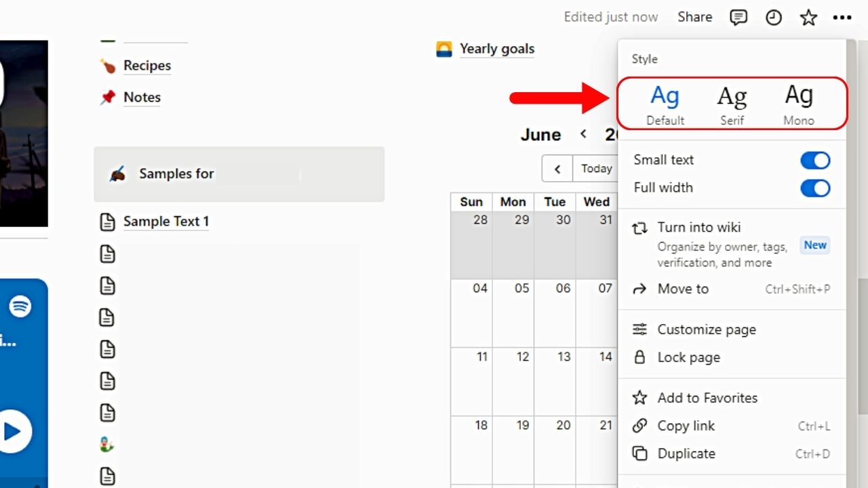Click the Yearly goals sunrise page icon

click(x=443, y=48)
